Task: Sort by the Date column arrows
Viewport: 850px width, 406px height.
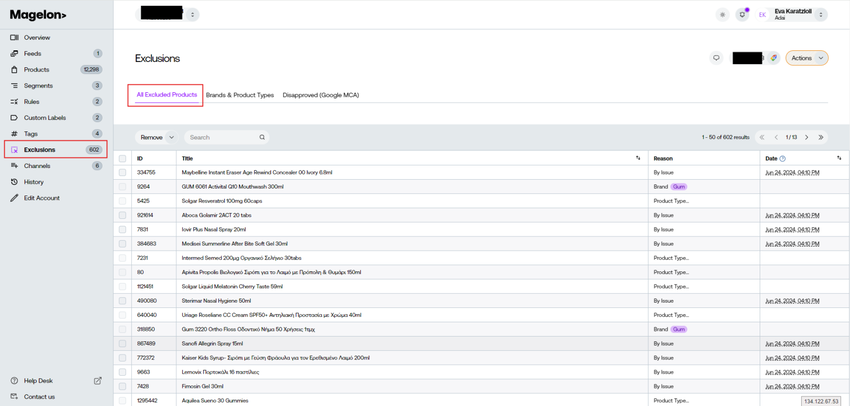Action: tap(839, 158)
